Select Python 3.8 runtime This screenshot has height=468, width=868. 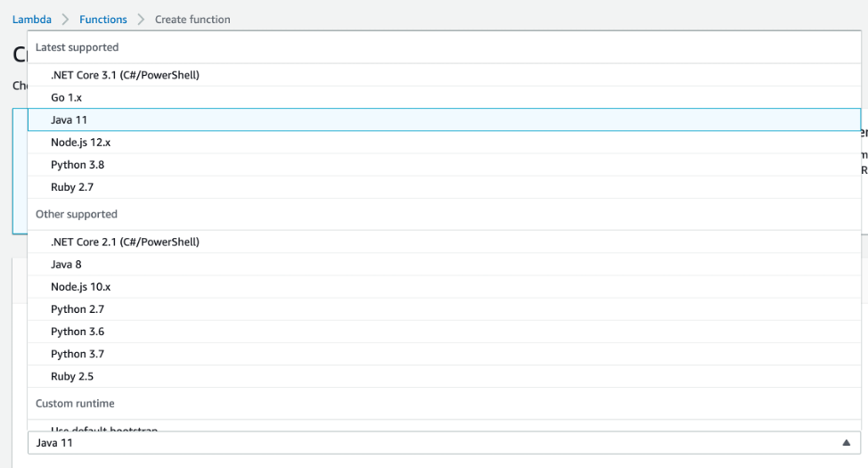point(78,165)
